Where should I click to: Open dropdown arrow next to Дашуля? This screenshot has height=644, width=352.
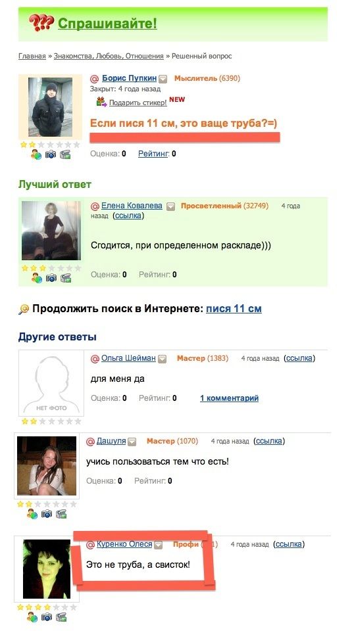(x=132, y=442)
